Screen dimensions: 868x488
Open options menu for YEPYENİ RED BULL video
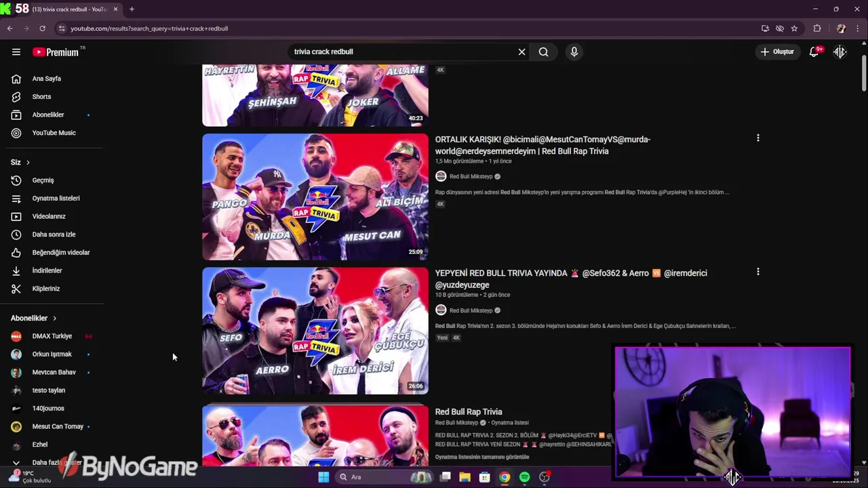(757, 272)
